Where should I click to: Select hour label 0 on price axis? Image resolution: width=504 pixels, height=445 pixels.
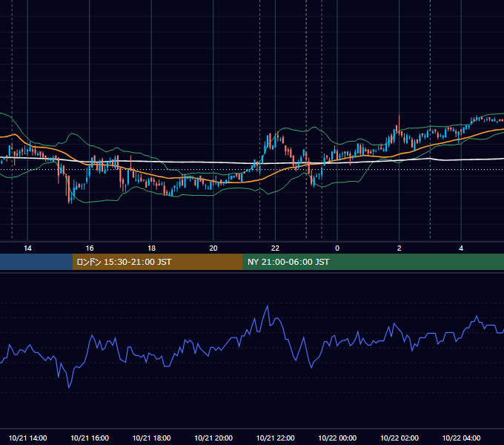[x=337, y=248]
